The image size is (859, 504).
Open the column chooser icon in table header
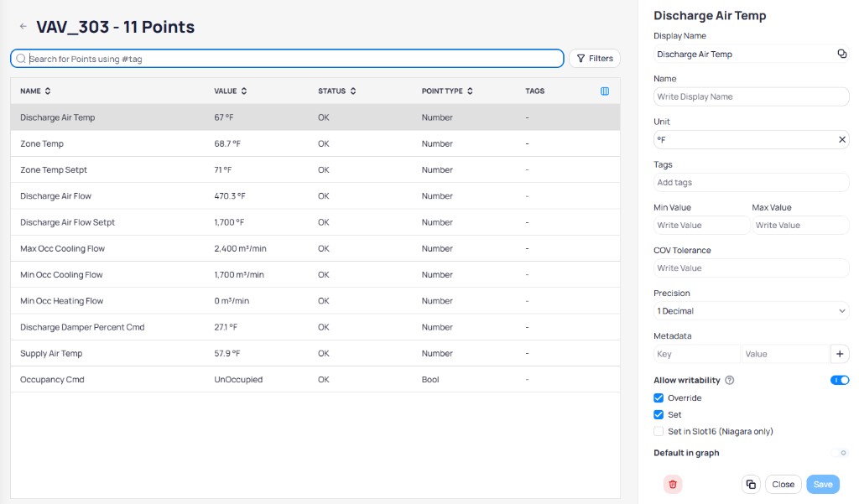click(x=605, y=91)
